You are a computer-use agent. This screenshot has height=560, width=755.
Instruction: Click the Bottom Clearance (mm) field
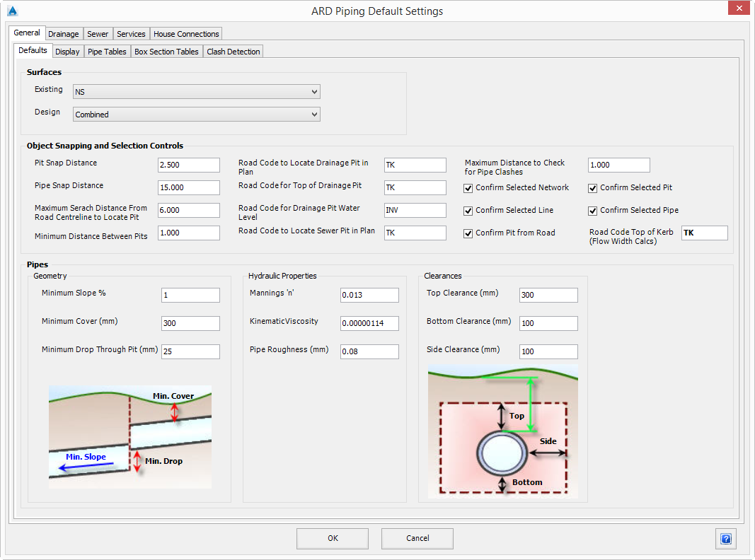(548, 323)
